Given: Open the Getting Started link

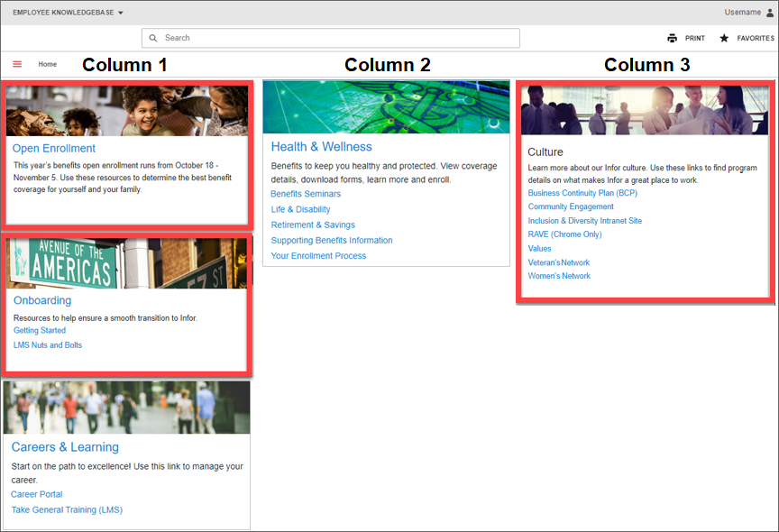Looking at the screenshot, I should pyautogui.click(x=40, y=330).
